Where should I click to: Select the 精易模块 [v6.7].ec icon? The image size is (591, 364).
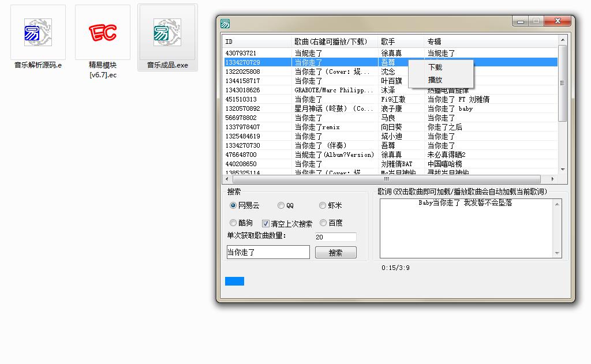click(x=103, y=33)
